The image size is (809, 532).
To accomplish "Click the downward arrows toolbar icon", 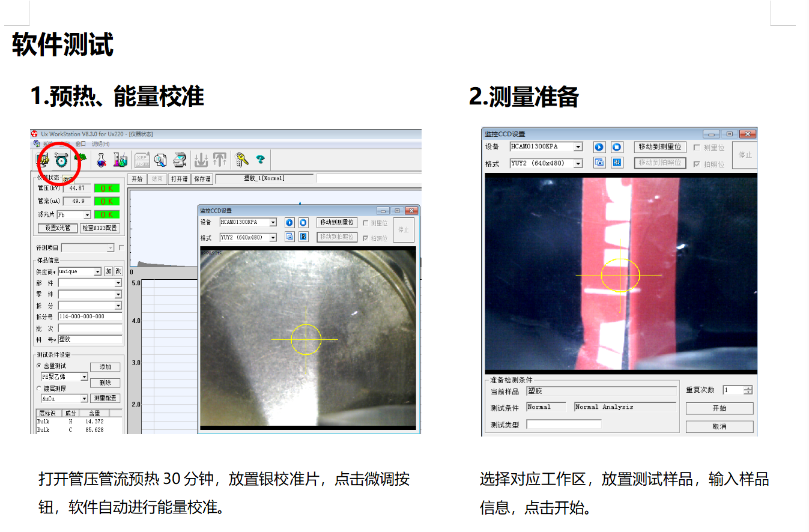I will (201, 160).
